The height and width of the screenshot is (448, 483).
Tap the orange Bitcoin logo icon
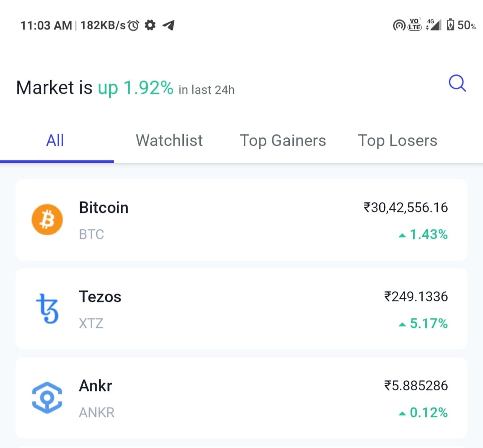pos(47,220)
